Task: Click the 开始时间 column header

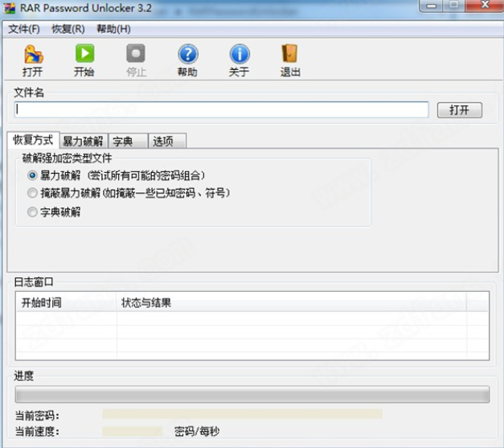Action: pyautogui.click(x=66, y=302)
